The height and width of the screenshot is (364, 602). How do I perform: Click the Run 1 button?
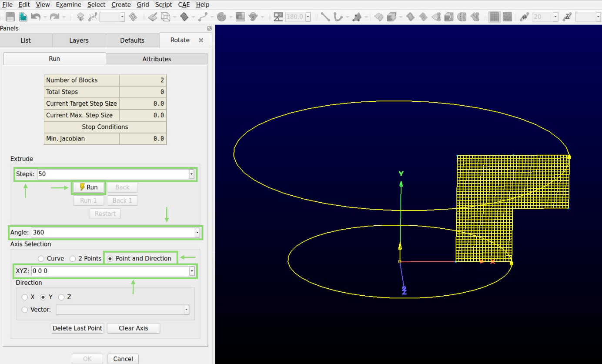tap(88, 200)
